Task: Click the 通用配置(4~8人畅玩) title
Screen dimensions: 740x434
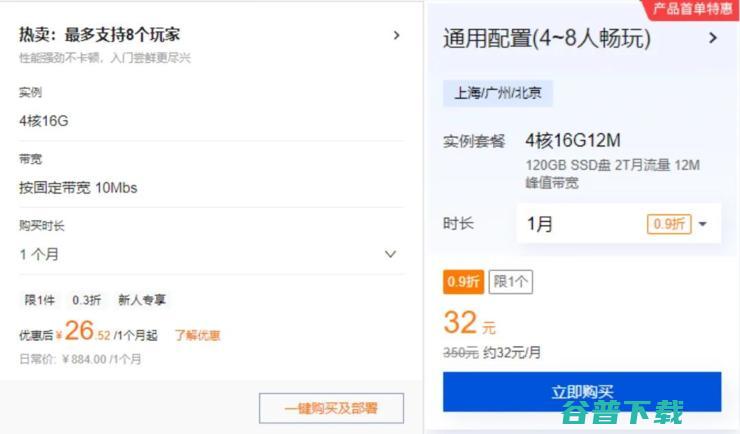Action: point(547,38)
